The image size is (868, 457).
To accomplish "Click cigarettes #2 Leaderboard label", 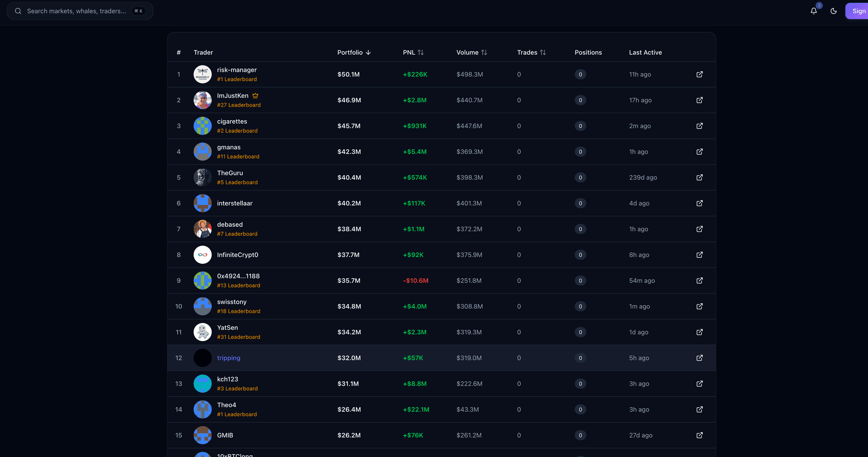I will click(x=237, y=131).
